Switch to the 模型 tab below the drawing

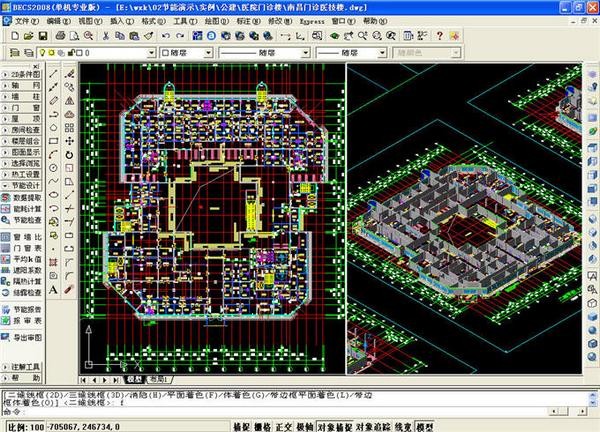tap(134, 380)
